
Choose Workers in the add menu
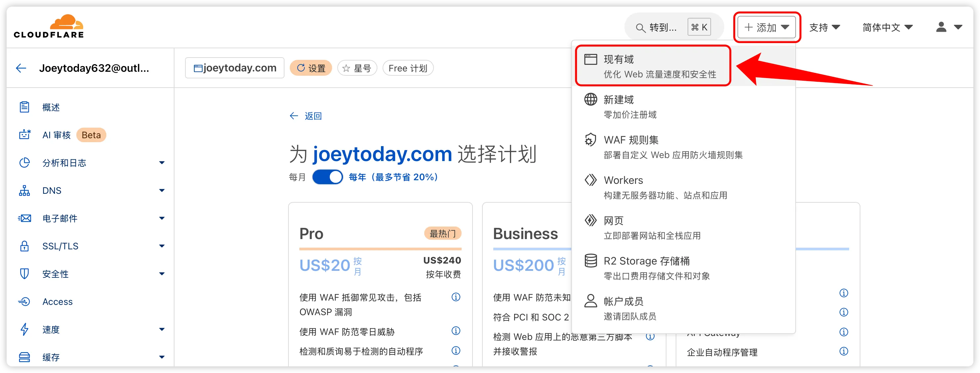(623, 180)
